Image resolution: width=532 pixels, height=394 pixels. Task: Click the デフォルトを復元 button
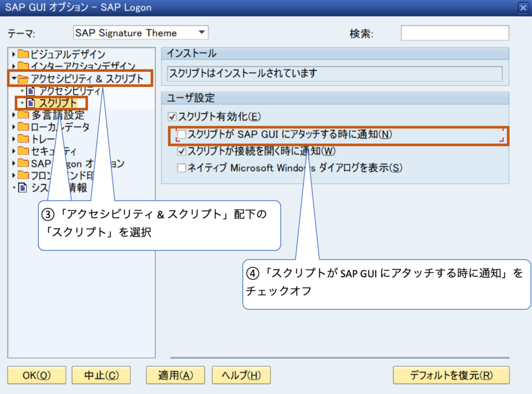point(450,375)
